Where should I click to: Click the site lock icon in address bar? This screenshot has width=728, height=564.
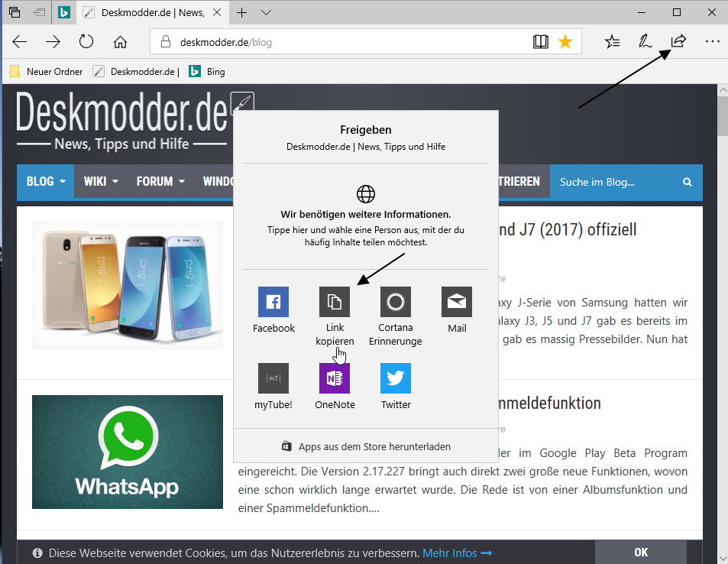[165, 42]
